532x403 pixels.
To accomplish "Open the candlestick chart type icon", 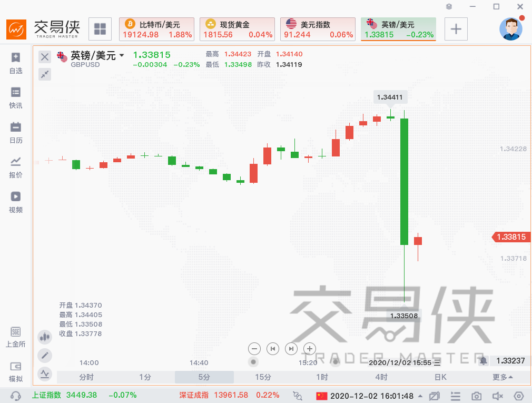I will click(x=45, y=337).
